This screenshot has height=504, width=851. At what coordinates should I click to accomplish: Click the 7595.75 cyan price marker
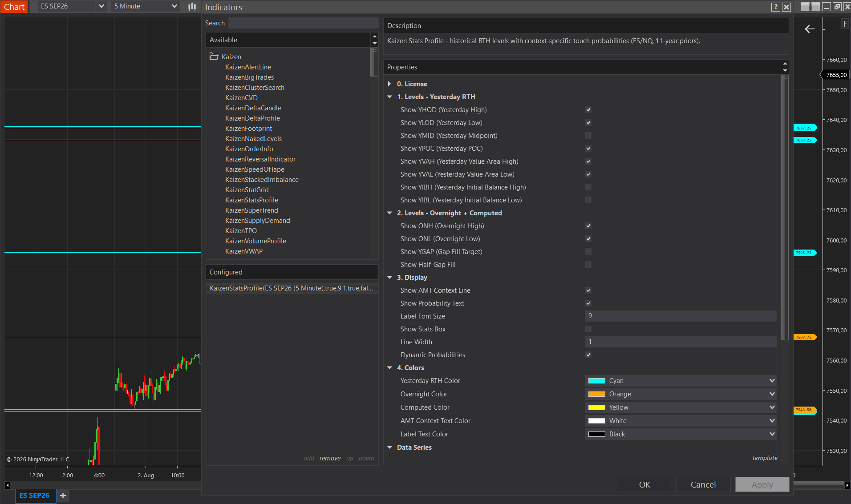coord(805,253)
